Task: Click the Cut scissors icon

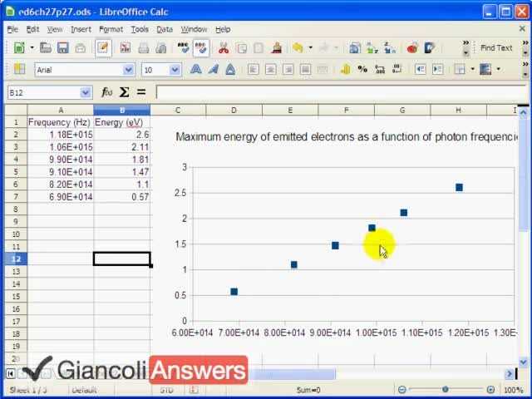Action: (x=224, y=48)
